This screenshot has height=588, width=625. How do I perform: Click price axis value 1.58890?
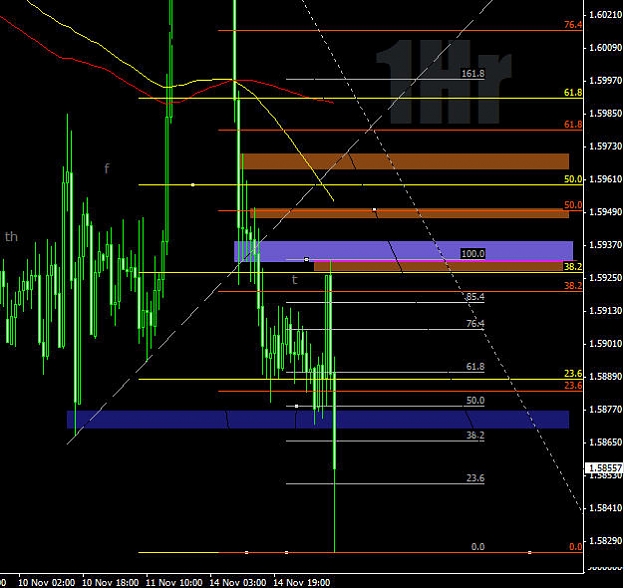point(605,376)
